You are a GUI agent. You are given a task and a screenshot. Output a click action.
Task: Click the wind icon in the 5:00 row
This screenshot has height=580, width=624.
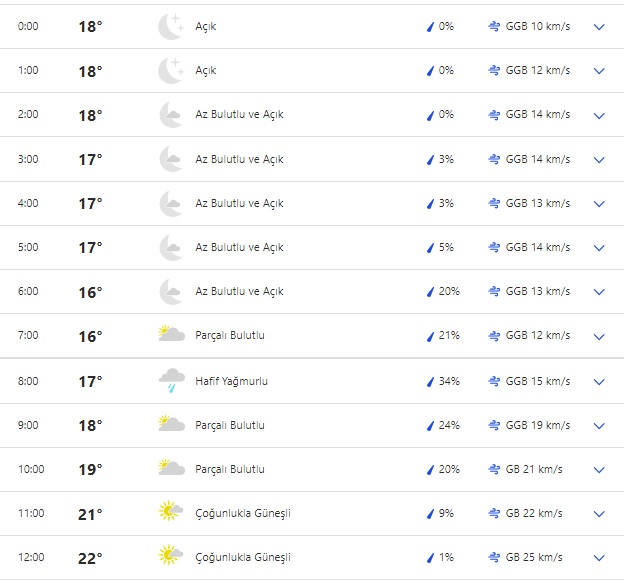494,247
